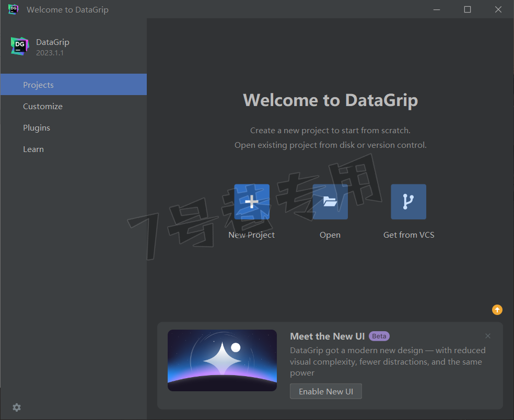The width and height of the screenshot is (514, 420).
Task: Click the Enable New UI button
Action: [x=326, y=391]
